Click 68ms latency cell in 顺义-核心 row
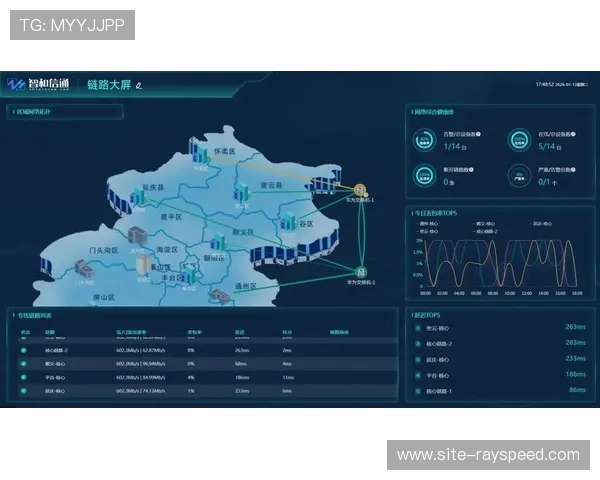This screenshot has width=600, height=480. pos(241,364)
